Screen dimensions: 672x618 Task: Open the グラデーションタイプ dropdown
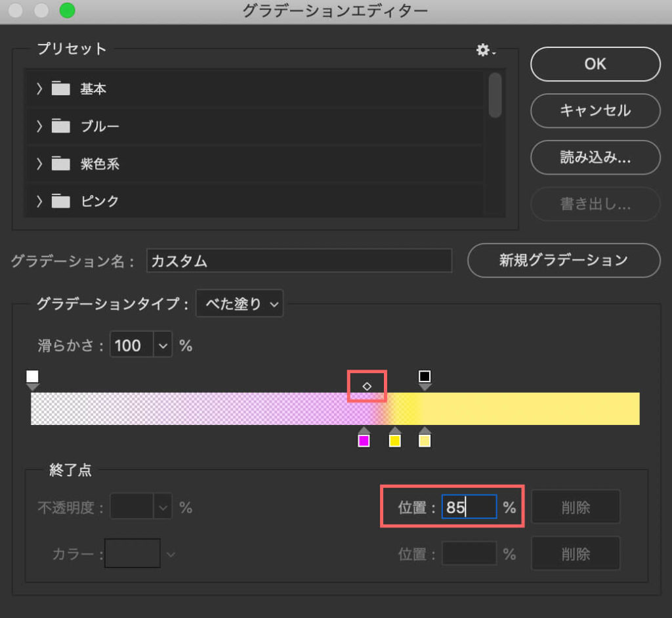pyautogui.click(x=239, y=303)
